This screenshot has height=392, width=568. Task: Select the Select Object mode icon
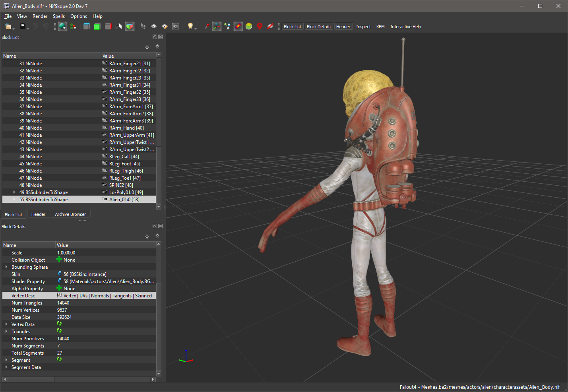point(62,27)
